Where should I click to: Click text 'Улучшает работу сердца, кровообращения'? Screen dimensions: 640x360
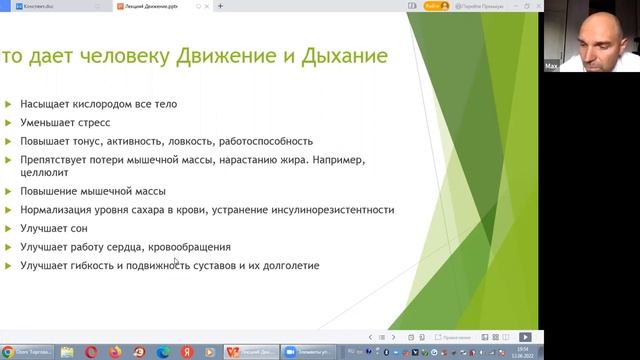point(126,247)
